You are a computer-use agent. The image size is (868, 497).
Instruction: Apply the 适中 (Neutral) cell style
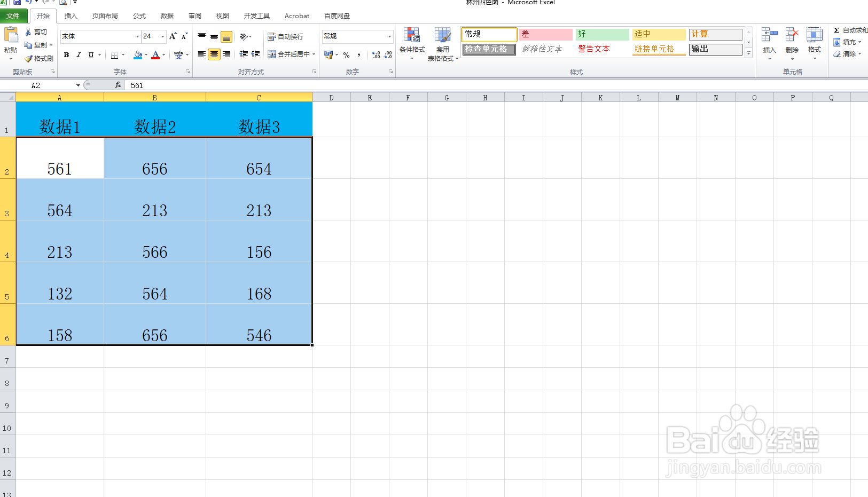pos(659,34)
